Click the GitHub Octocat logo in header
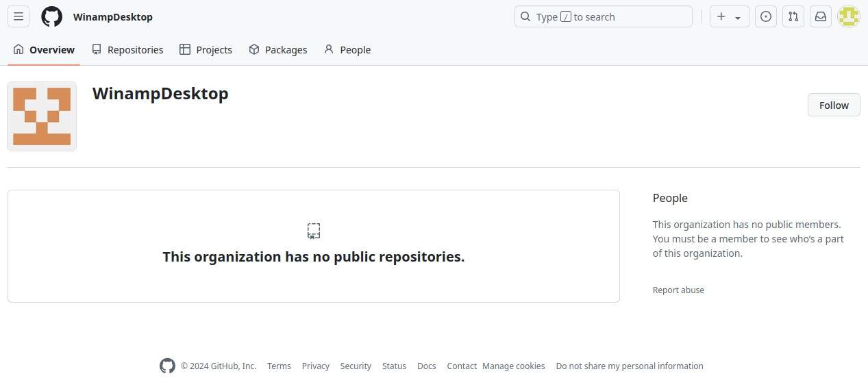The image size is (868, 391). tap(51, 16)
